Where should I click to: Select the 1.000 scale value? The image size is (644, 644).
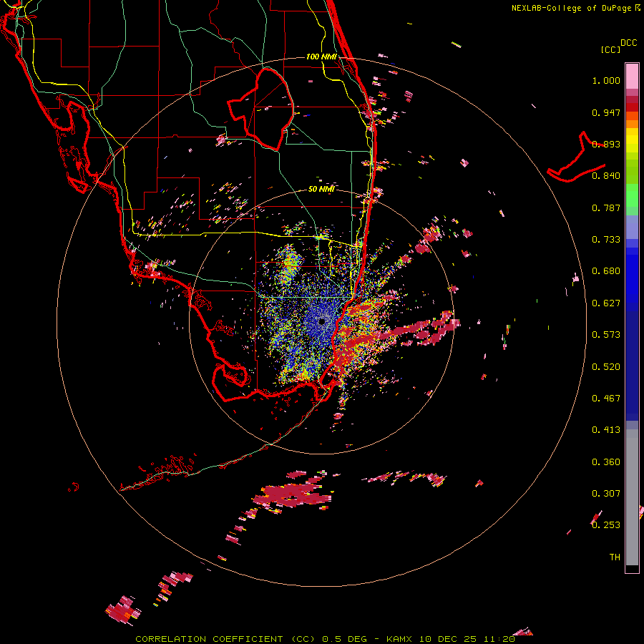(x=606, y=80)
